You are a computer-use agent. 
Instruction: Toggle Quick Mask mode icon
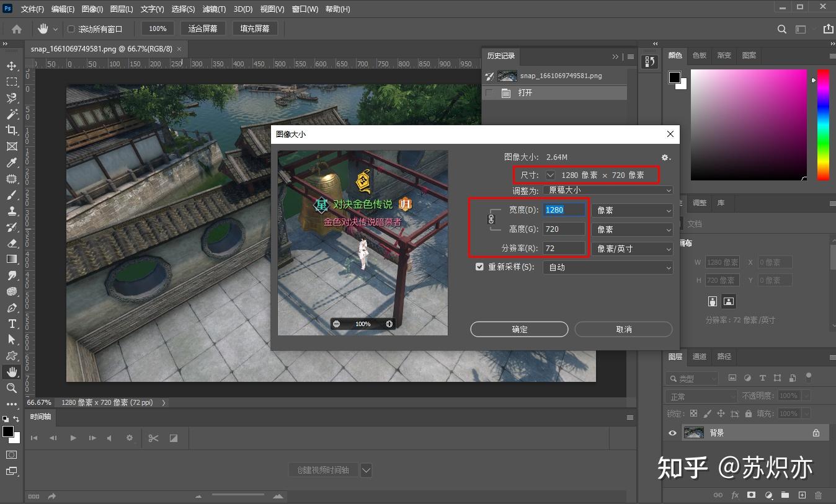12,454
